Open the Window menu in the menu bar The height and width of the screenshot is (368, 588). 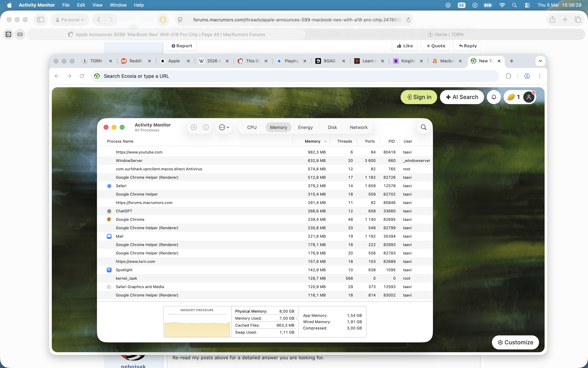[x=118, y=5]
